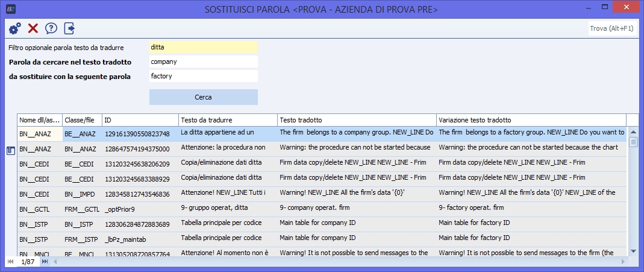The image size is (644, 272).
Task: Focus the Trova (Alt+F1) search box
Action: [x=611, y=28]
